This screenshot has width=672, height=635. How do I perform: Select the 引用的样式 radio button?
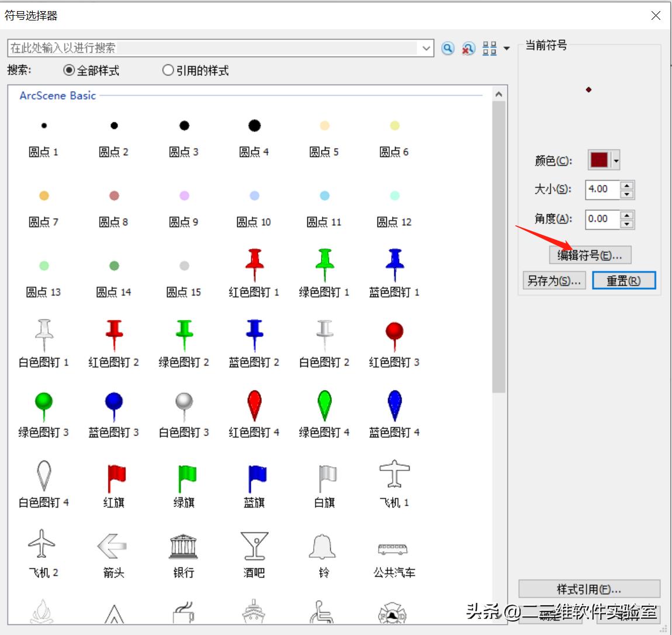(168, 70)
